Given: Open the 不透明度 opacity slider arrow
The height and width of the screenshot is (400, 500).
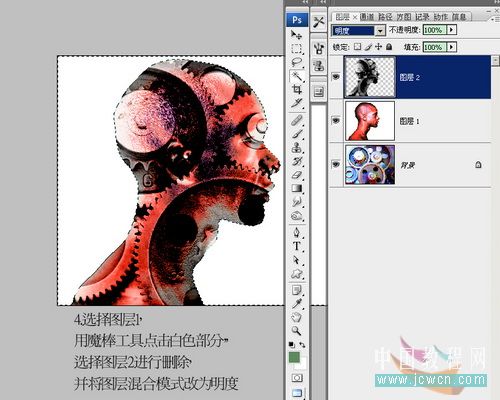Looking at the screenshot, I should 452,30.
